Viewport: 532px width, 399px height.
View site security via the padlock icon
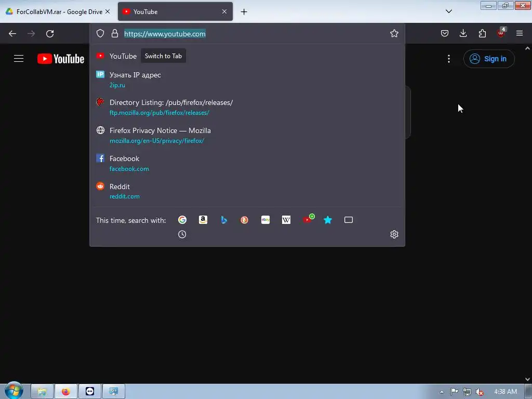[115, 33]
